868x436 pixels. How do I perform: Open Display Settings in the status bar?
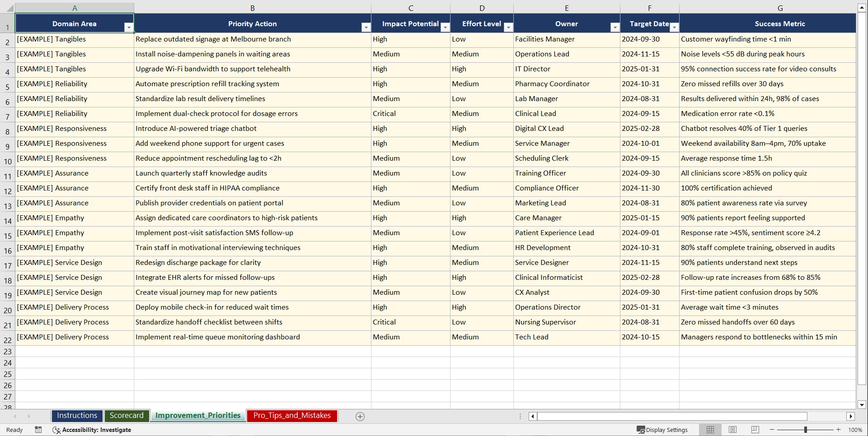[x=663, y=430]
